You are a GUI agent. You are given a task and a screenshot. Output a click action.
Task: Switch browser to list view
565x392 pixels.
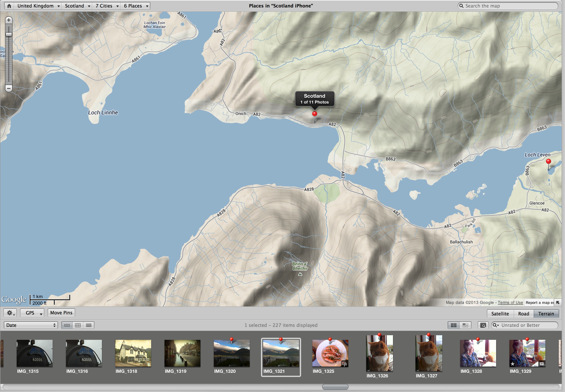(89, 325)
